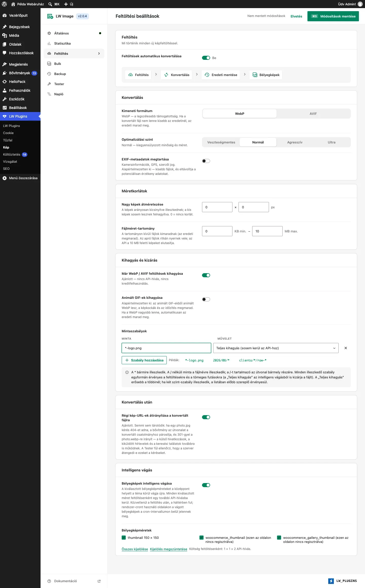This screenshot has width=365, height=588.
Task: Click the Általános gear icon
Action: point(49,33)
